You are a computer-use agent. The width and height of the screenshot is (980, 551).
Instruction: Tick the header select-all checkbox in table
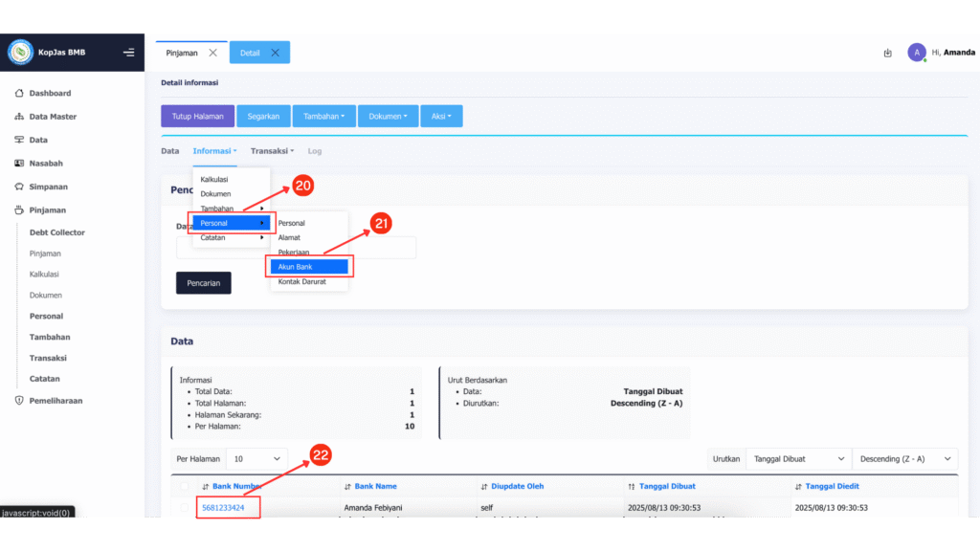(185, 486)
